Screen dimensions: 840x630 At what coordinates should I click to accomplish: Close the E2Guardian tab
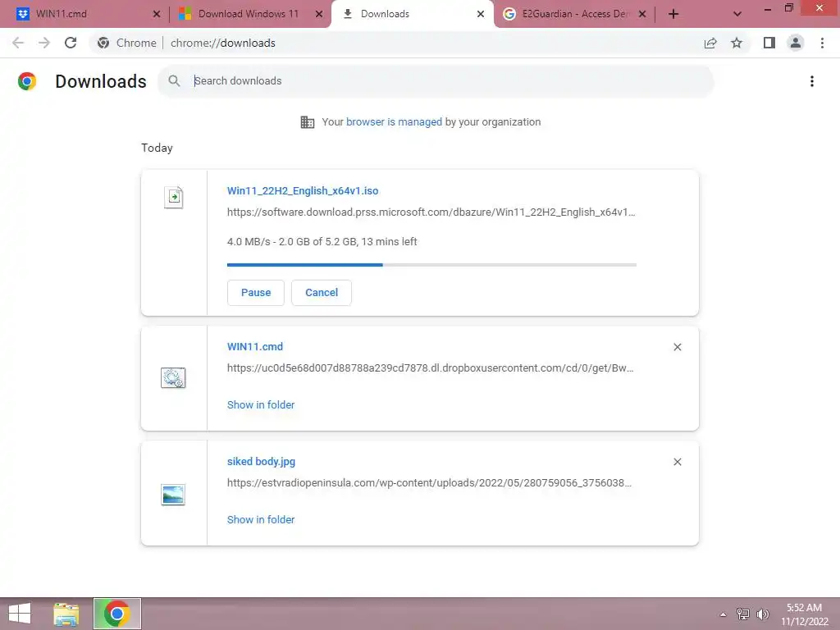tap(642, 14)
